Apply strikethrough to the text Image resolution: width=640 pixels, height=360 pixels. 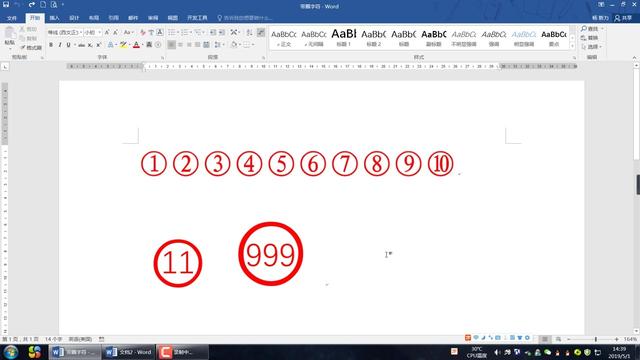pos(82,45)
